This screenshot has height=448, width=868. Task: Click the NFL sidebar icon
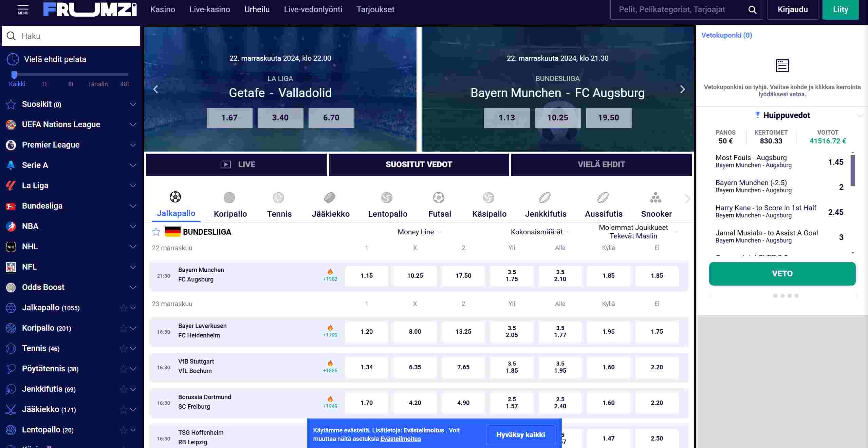click(x=11, y=267)
